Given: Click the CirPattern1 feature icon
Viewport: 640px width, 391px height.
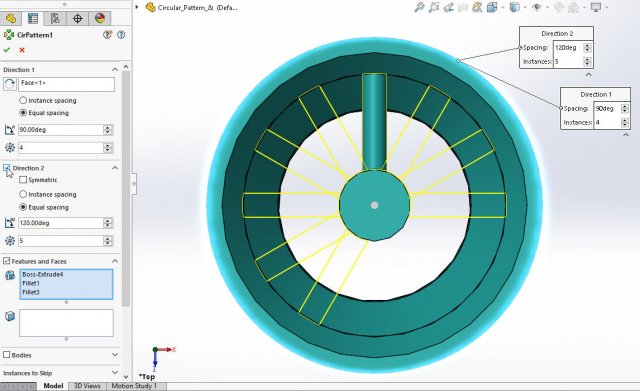Looking at the screenshot, I should click(9, 35).
